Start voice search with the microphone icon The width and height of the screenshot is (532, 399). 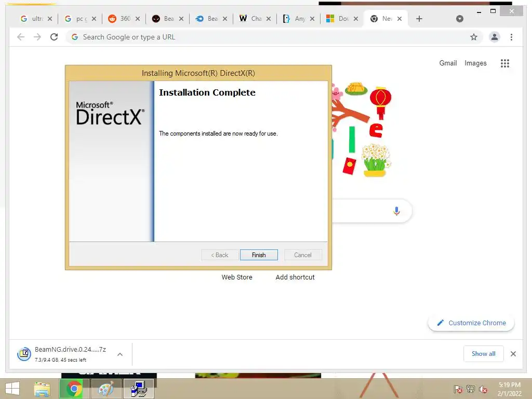pos(396,211)
